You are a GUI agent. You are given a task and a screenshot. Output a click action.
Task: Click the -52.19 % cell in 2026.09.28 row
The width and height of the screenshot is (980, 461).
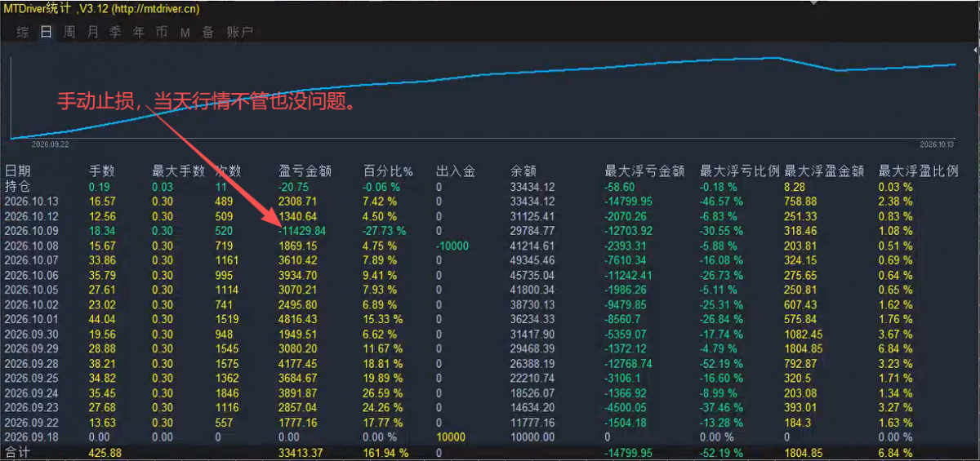tap(722, 363)
